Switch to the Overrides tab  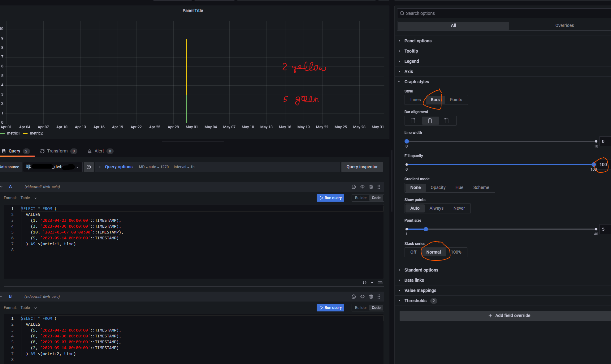click(564, 25)
